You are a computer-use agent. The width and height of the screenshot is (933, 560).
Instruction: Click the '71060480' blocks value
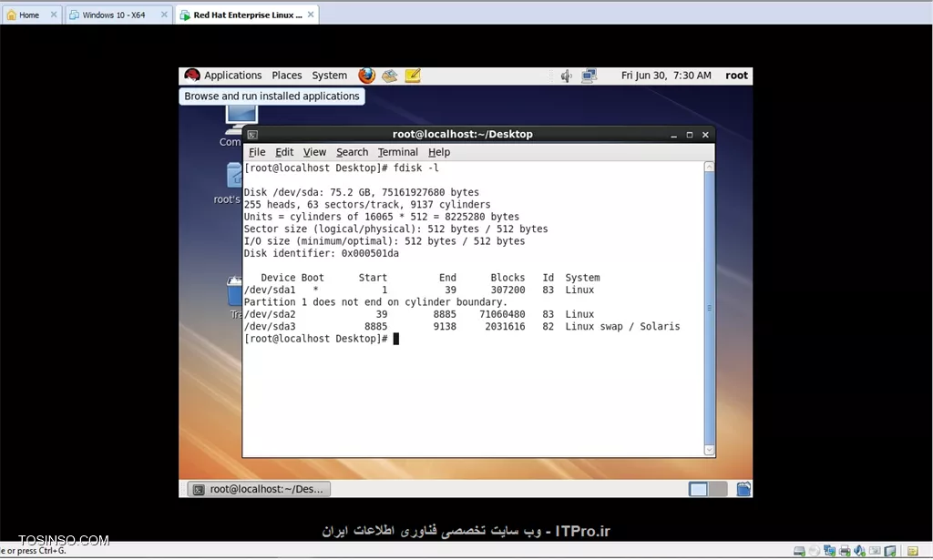point(502,314)
